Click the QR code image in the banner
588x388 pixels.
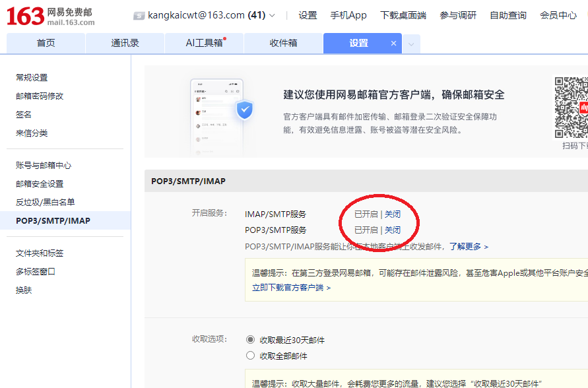tap(572, 106)
